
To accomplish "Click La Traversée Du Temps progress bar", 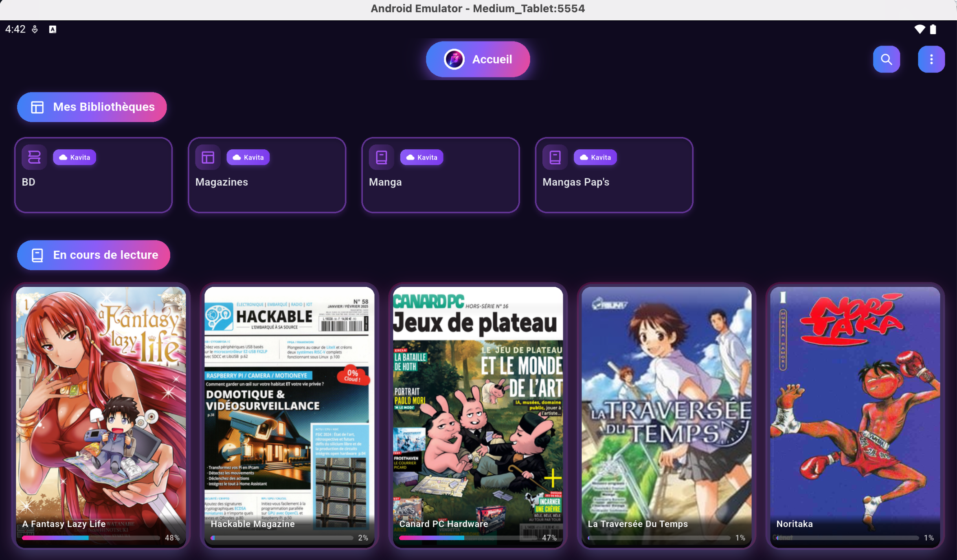I will [659, 538].
